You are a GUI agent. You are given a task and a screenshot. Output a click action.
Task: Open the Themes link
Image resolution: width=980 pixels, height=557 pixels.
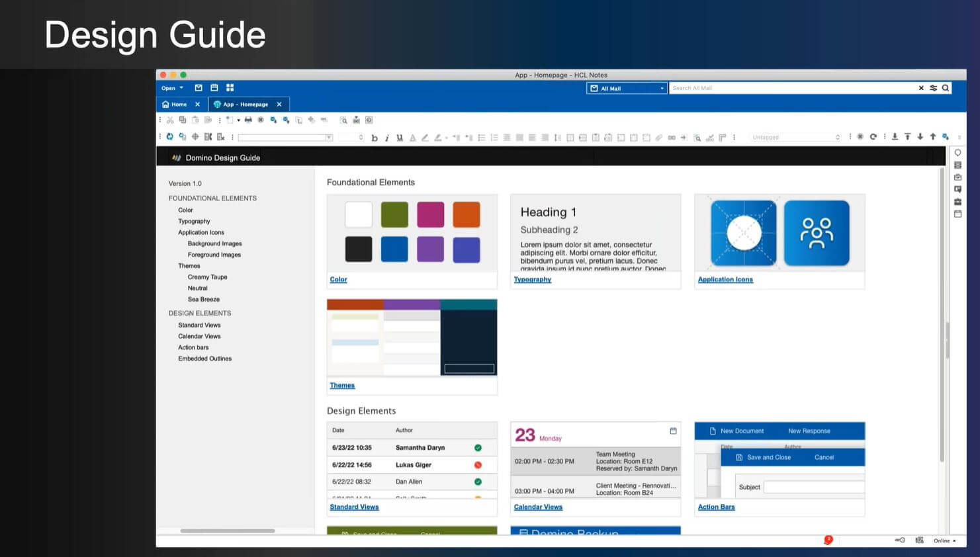tap(342, 385)
